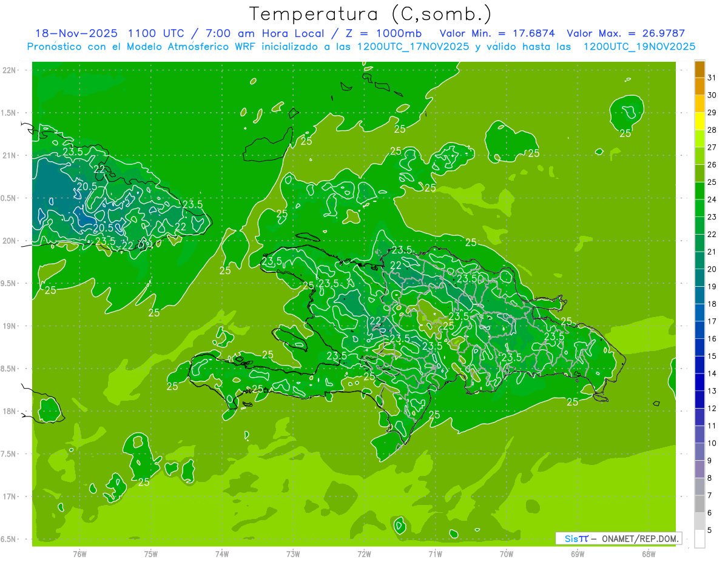Viewport: 728px width, 562px height.
Task: Click the '72W' longitude axis label
Action: tap(364, 554)
